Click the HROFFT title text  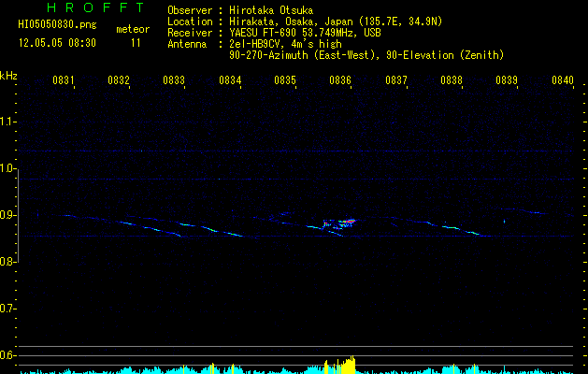pyautogui.click(x=95, y=7)
